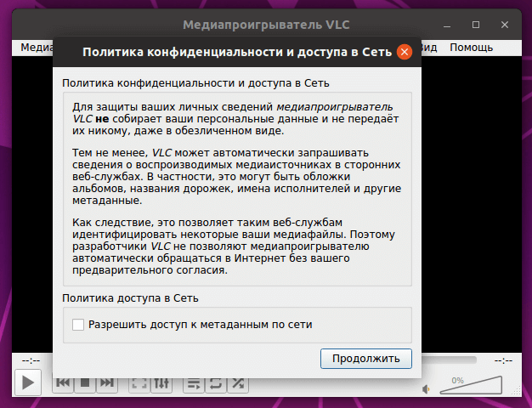Enable the network metadata access checkbox
The height and width of the screenshot is (408, 532).
click(x=78, y=325)
